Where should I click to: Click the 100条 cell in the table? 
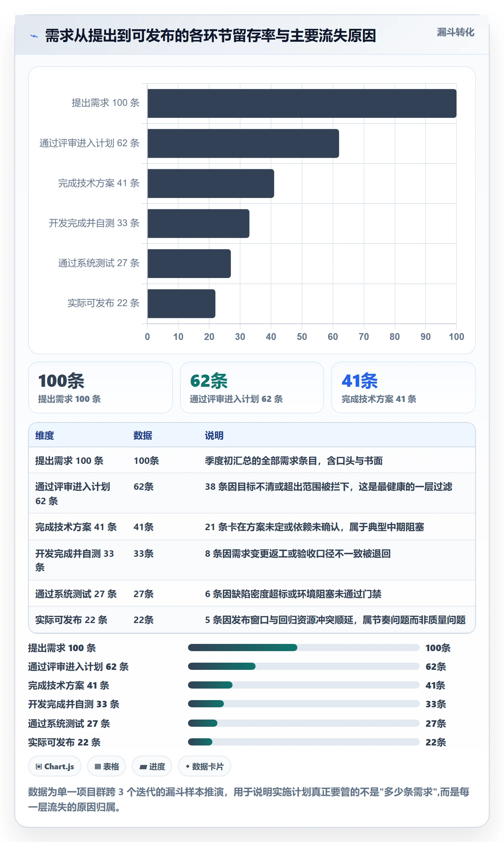click(x=146, y=461)
